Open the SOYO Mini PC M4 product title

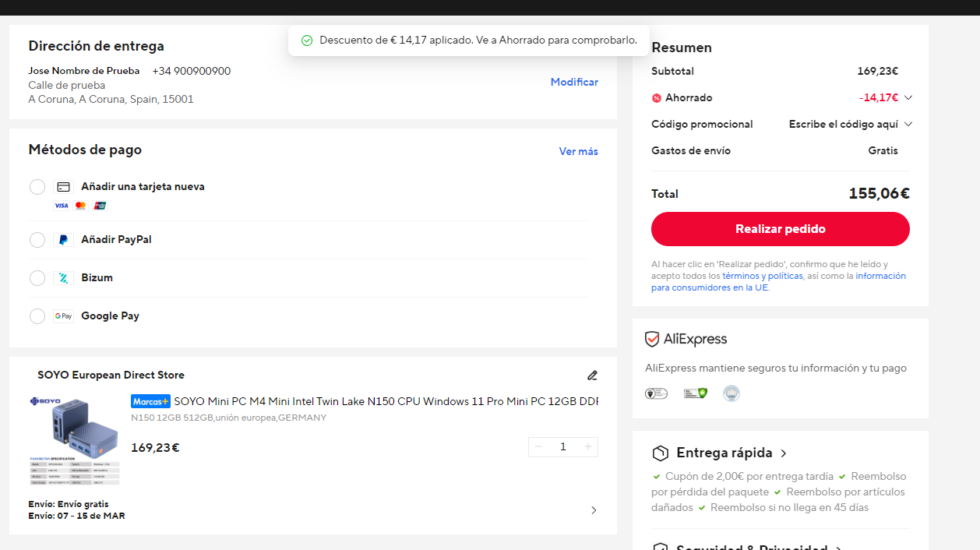[x=386, y=401]
